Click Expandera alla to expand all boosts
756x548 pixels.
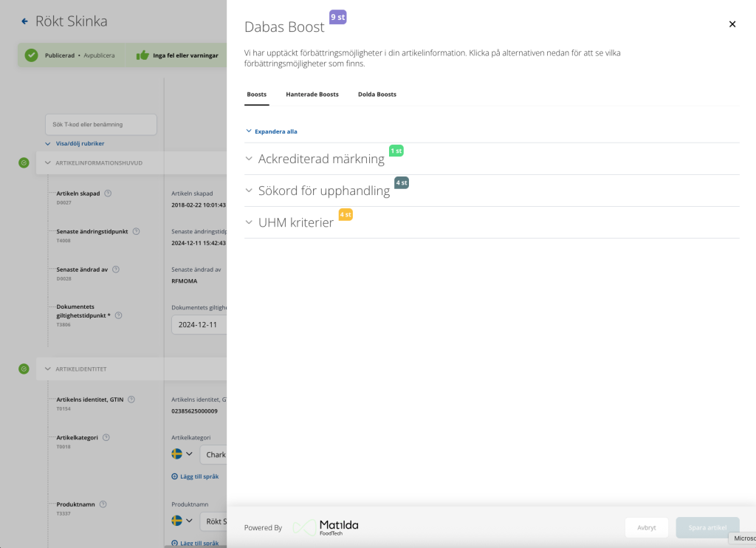point(272,131)
